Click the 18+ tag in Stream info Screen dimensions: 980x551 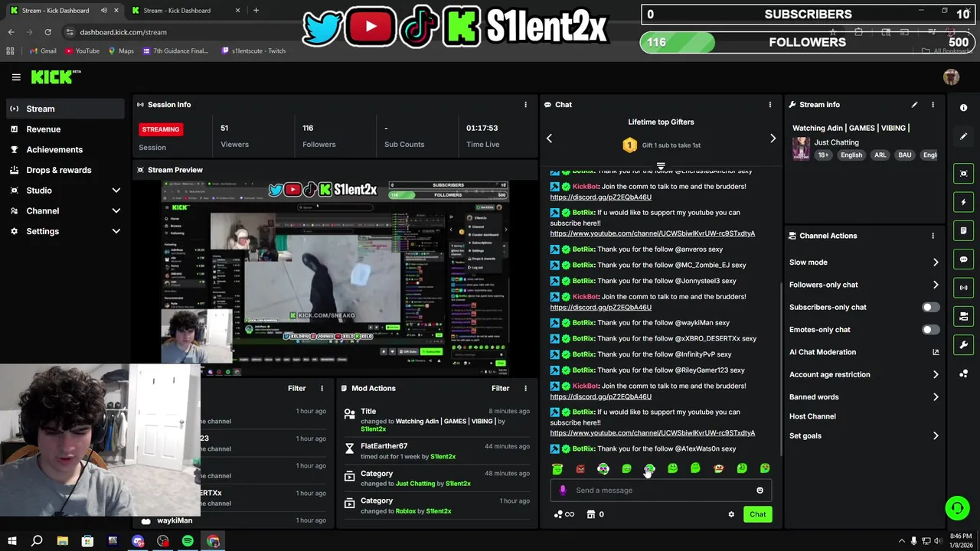823,155
